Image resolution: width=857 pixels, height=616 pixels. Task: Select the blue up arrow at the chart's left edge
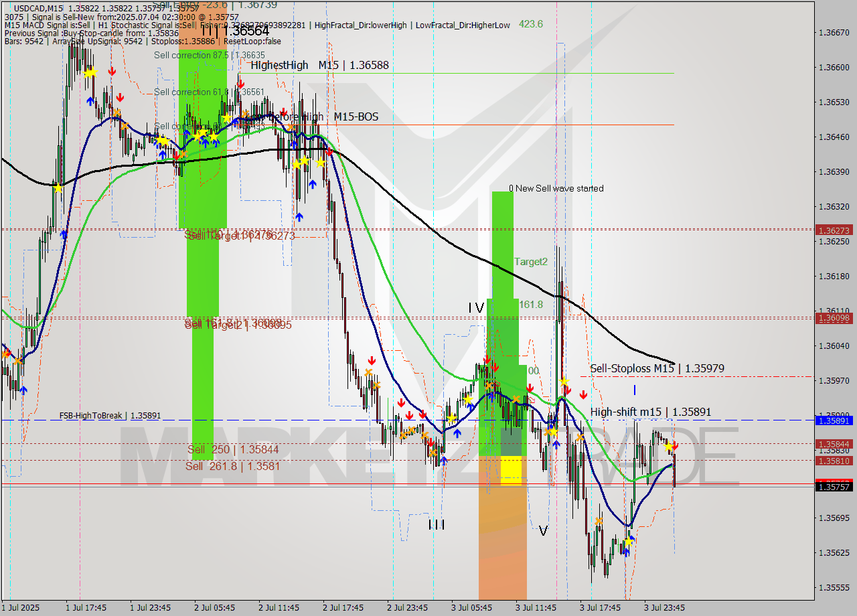(22, 389)
